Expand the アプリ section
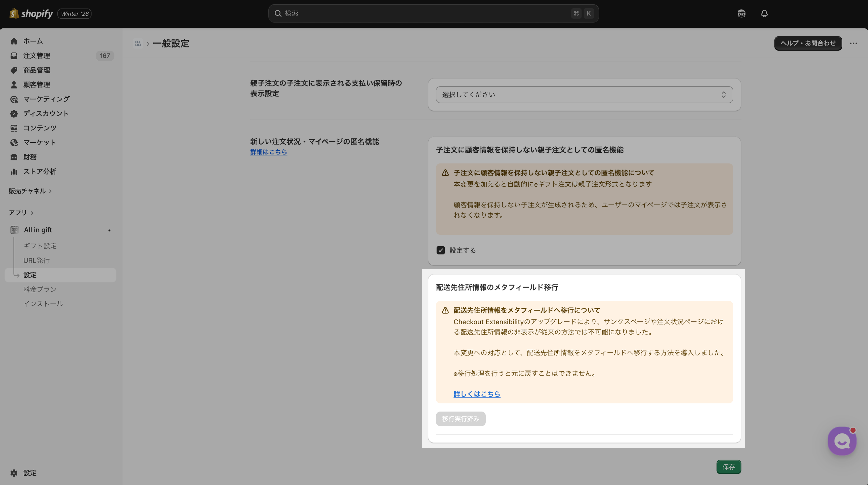The image size is (868, 485). click(21, 213)
